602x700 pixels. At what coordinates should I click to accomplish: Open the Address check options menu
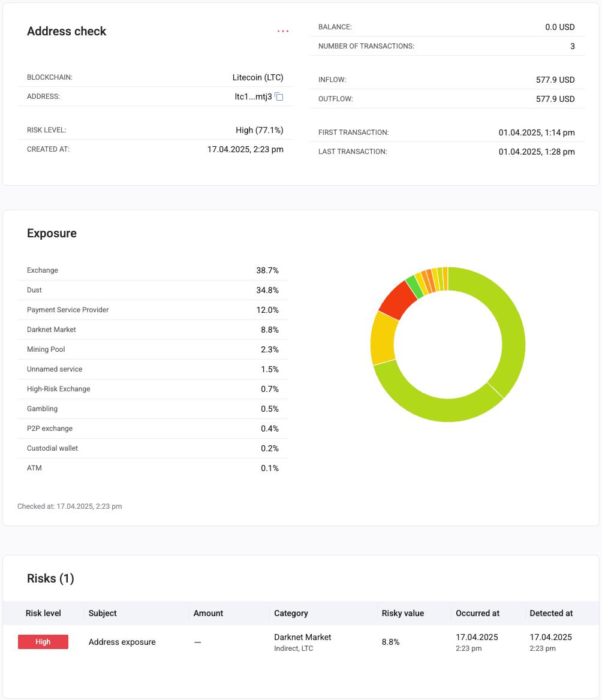(282, 31)
